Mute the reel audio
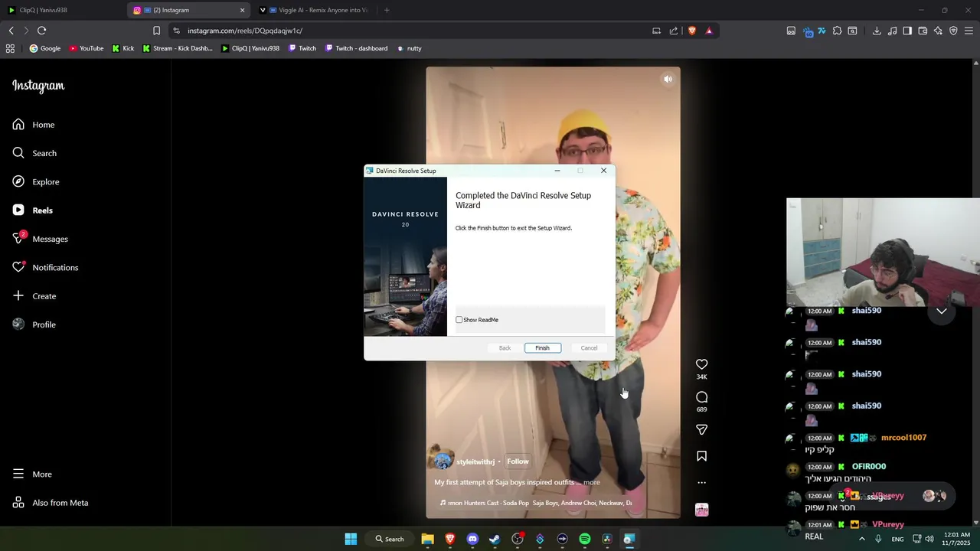Viewport: 980px width, 551px height. click(668, 79)
